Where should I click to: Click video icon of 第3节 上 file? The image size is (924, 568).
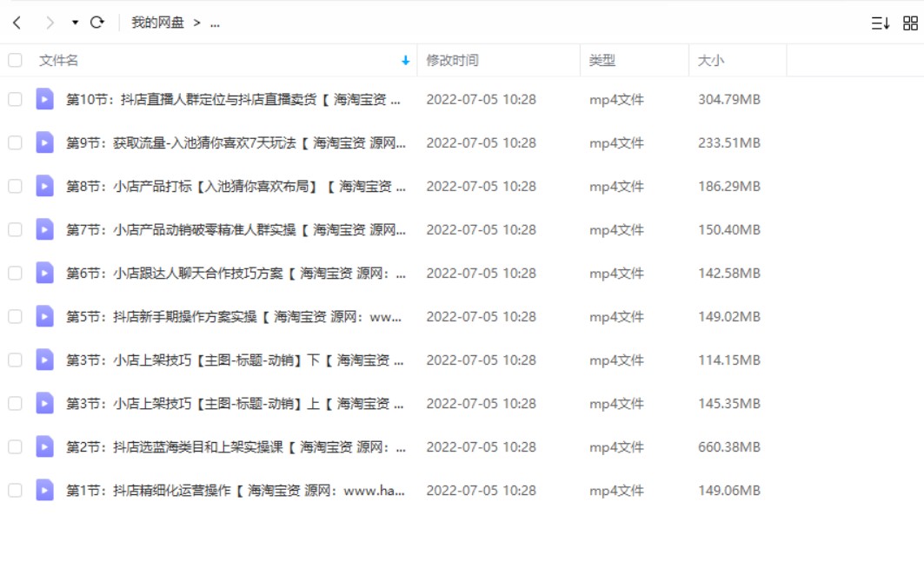point(45,403)
